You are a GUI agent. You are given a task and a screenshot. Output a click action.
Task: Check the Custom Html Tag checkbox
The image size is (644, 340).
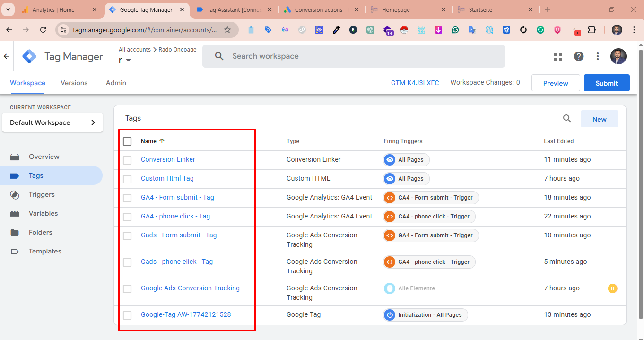click(127, 179)
